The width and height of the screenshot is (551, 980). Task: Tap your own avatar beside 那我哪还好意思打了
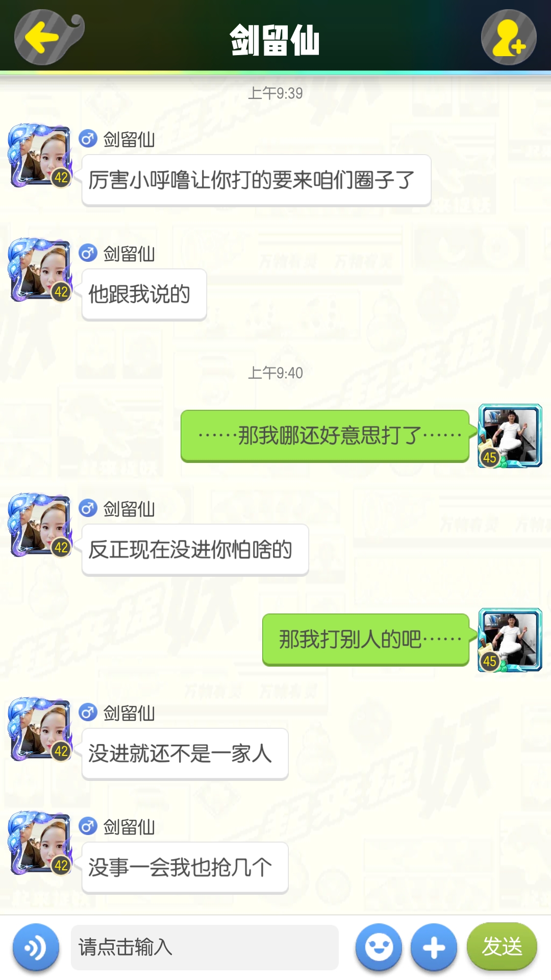(510, 435)
